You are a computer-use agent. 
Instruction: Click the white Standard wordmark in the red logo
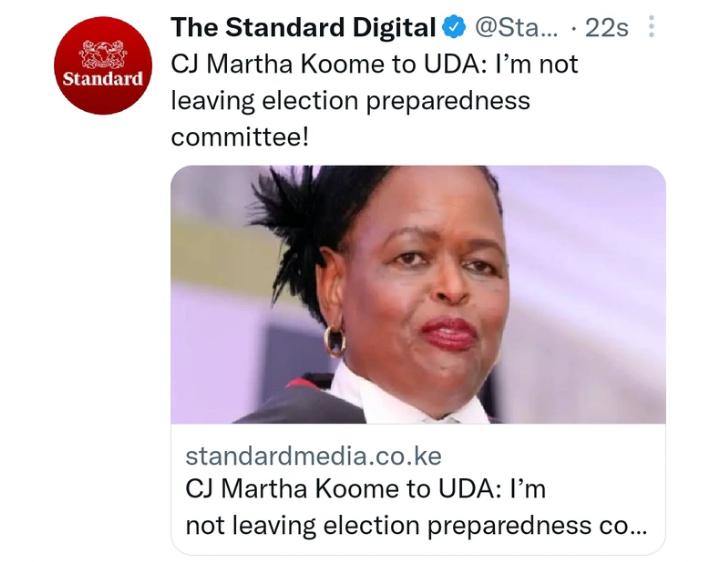[x=103, y=79]
